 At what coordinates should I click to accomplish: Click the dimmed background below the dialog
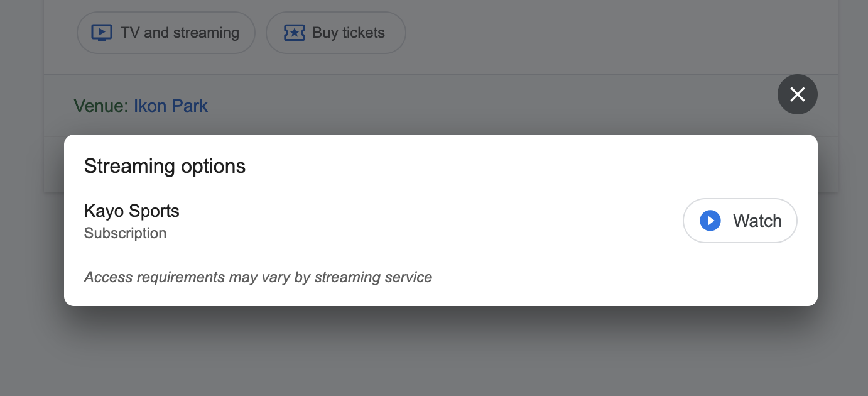[433, 352]
